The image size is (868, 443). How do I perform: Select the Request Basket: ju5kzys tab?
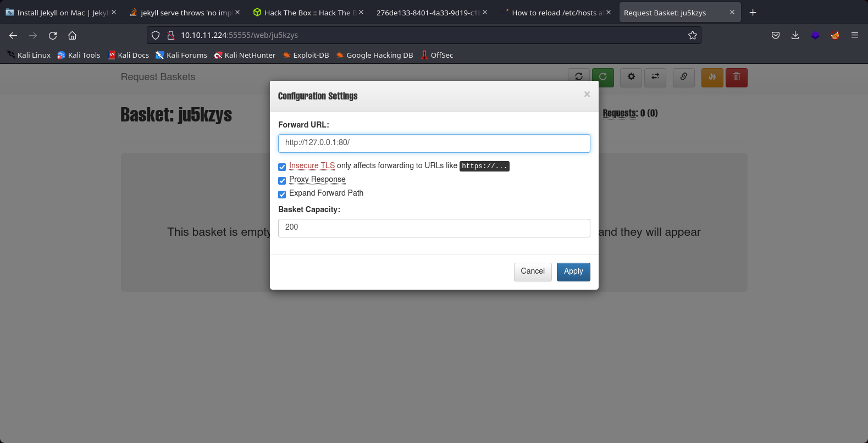point(680,12)
